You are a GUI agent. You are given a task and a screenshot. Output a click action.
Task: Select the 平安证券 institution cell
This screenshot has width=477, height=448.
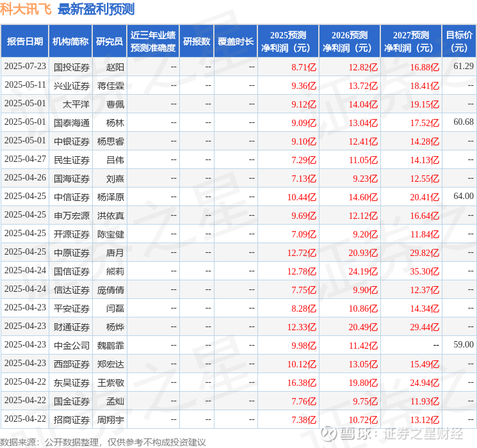tap(72, 308)
